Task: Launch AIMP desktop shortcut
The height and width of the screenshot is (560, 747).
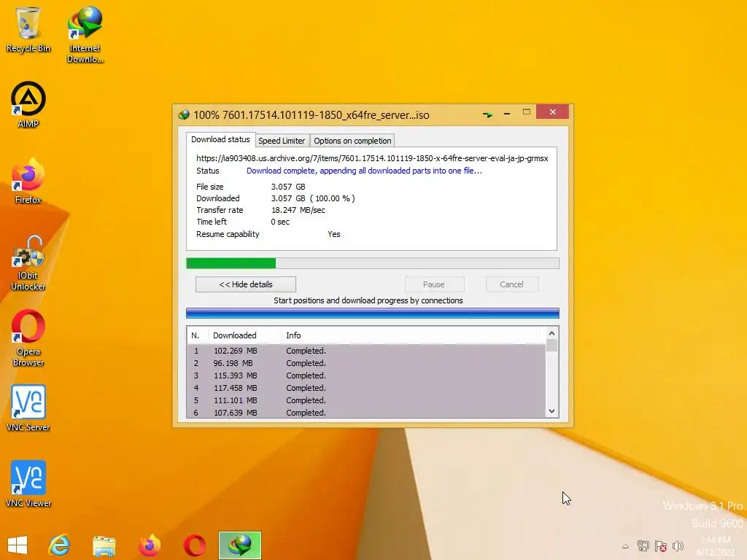Action: pyautogui.click(x=28, y=105)
